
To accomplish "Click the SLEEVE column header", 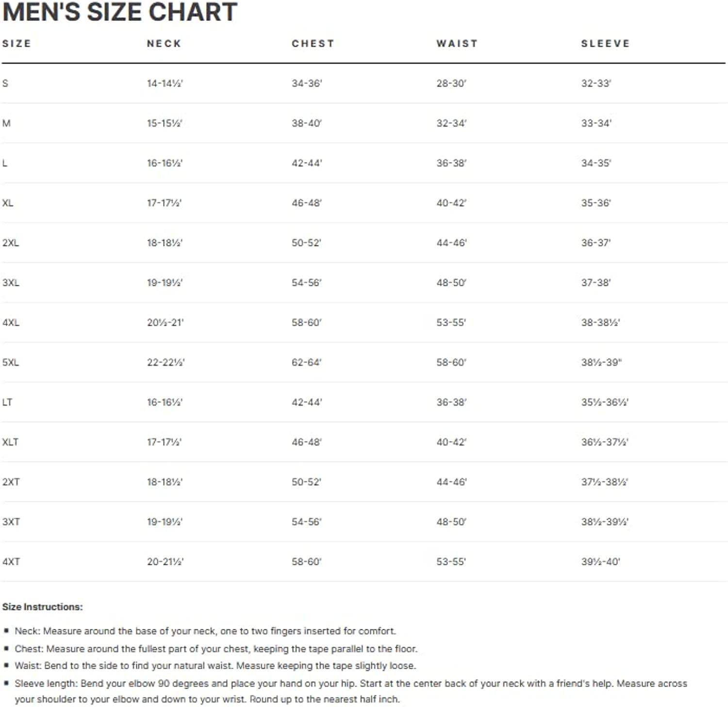I will pyautogui.click(x=605, y=44).
